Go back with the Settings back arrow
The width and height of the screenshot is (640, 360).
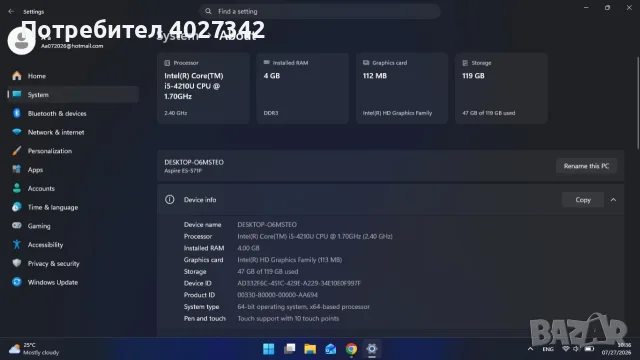pyautogui.click(x=11, y=11)
